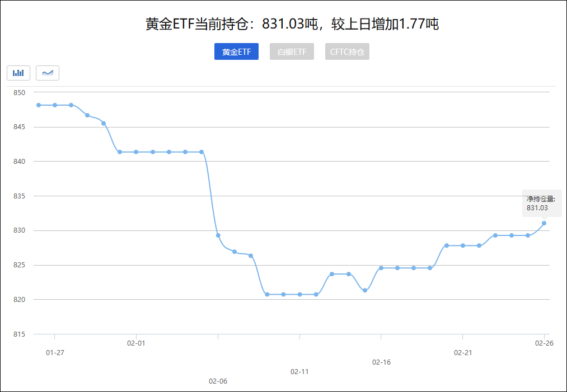Screen dimensions: 567x392
Task: Open the 白银ETF tab
Action: (x=292, y=51)
